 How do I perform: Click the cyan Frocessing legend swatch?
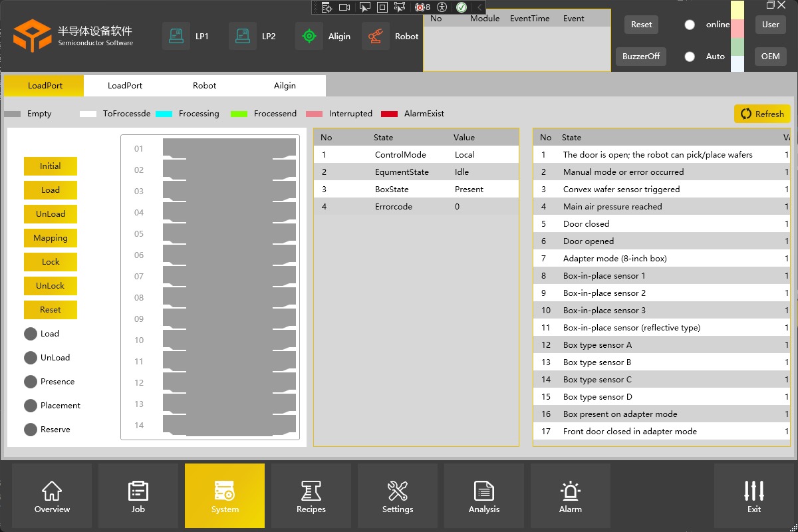(164, 114)
